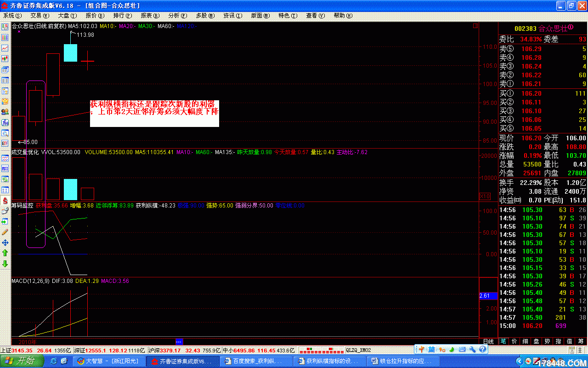This screenshot has height=368, width=588.
Task: Switch to the 筹 tab in the quote panel
Action: pos(581,341)
